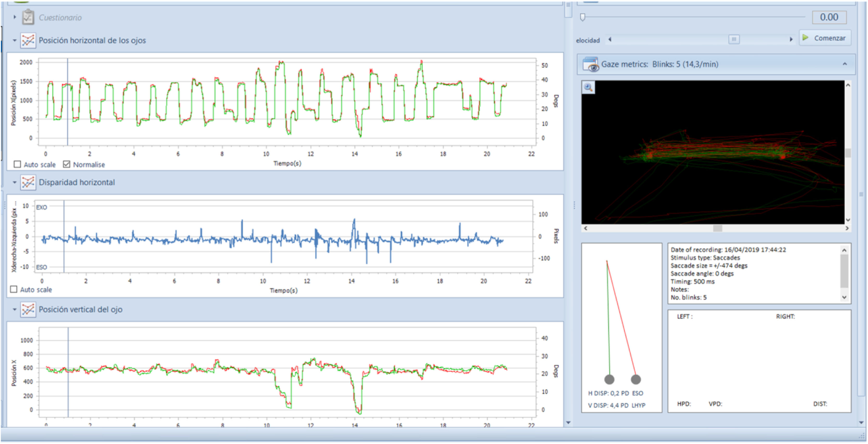Click the Cuestionario clipboard icon

28,17
